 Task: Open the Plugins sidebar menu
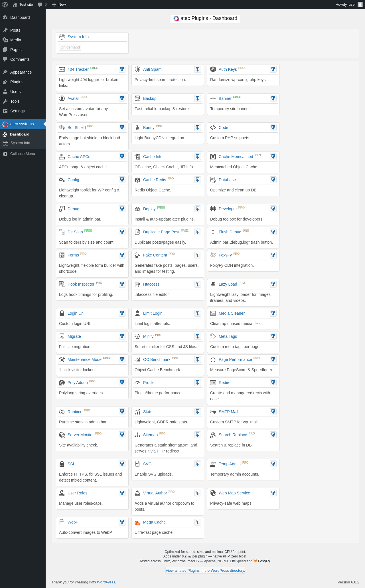click(23, 82)
